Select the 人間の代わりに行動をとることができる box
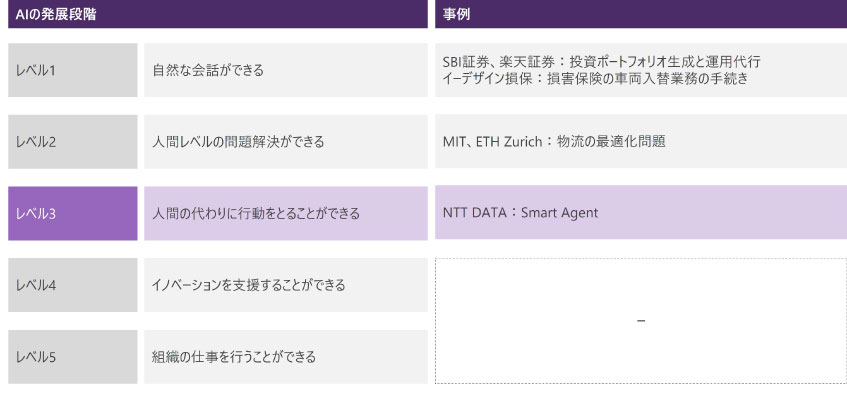The width and height of the screenshot is (847, 409). (x=256, y=213)
